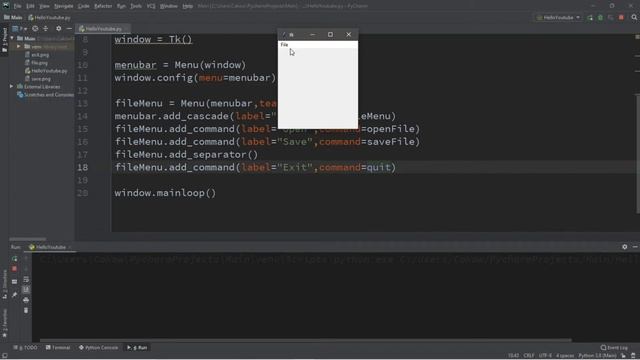Expand the venv folder
The image size is (640, 360).
[x=18, y=47]
